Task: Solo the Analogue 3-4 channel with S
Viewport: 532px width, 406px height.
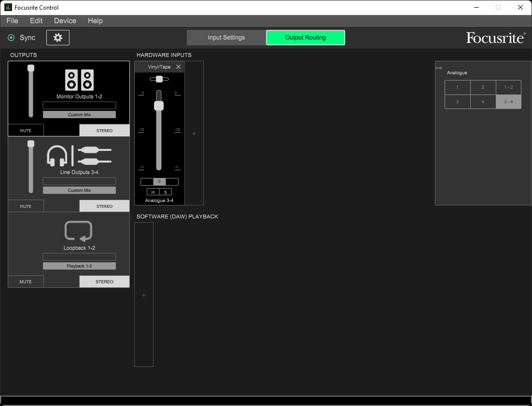Action: click(x=166, y=192)
